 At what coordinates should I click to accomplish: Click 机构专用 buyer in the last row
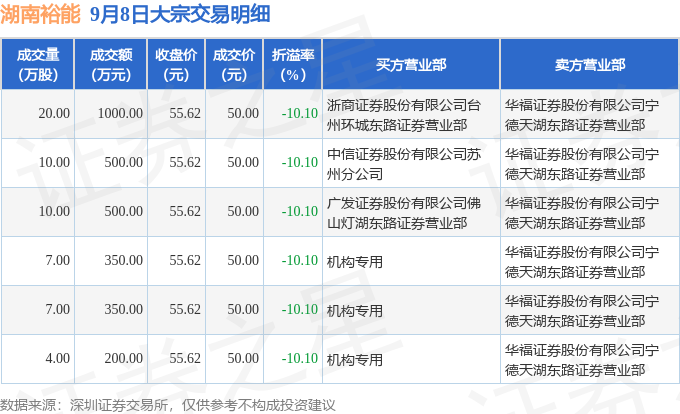[355, 360]
